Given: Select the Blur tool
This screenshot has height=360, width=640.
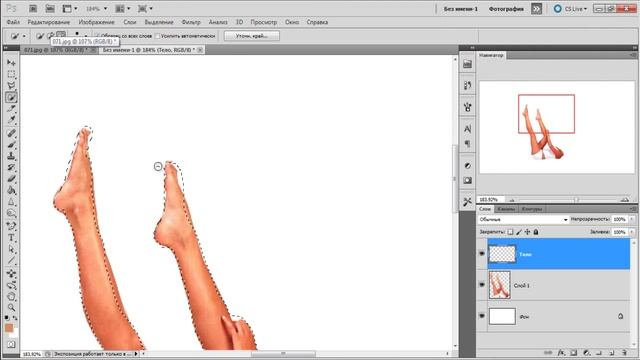Looking at the screenshot, I should coord(11,202).
